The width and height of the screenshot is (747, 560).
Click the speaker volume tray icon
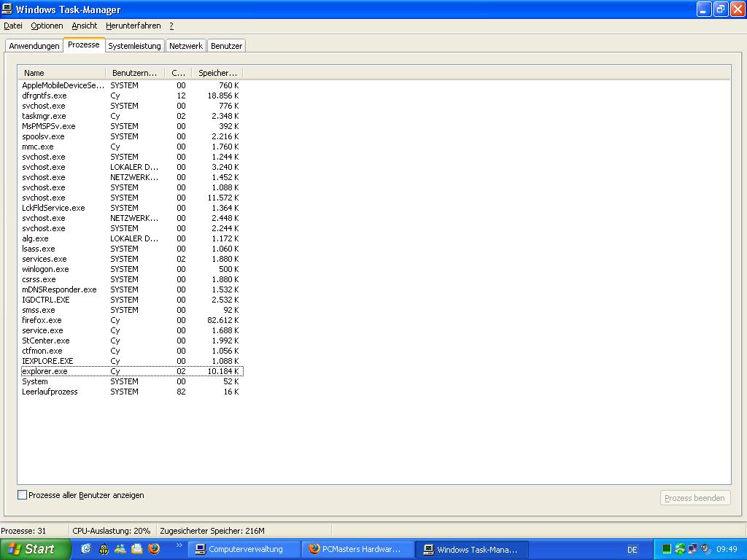(x=705, y=549)
